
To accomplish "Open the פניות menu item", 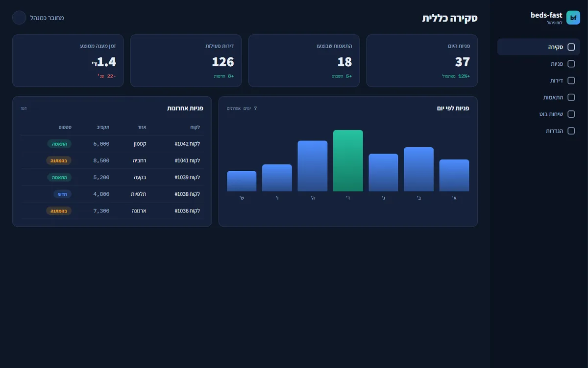I will 539,64.
